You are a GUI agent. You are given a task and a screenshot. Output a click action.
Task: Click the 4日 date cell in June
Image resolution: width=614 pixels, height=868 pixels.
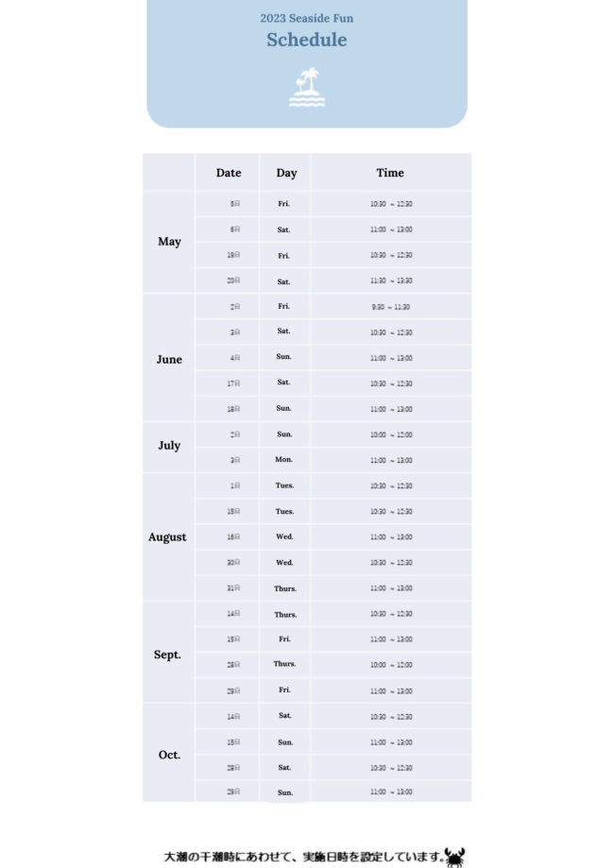(234, 358)
